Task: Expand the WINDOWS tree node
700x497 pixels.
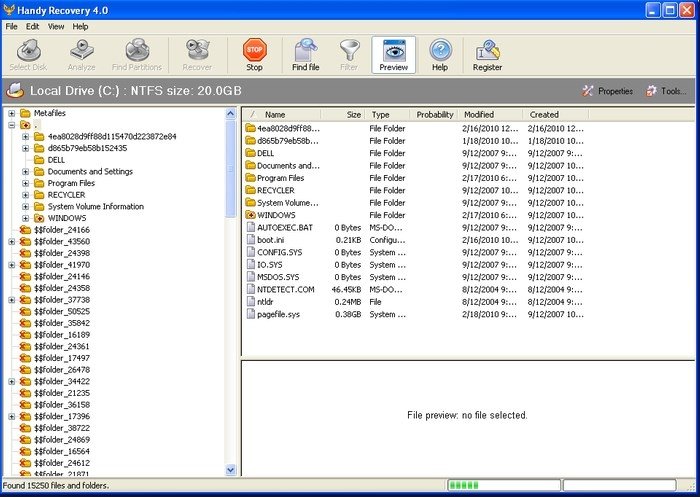Action: pyautogui.click(x=25, y=218)
